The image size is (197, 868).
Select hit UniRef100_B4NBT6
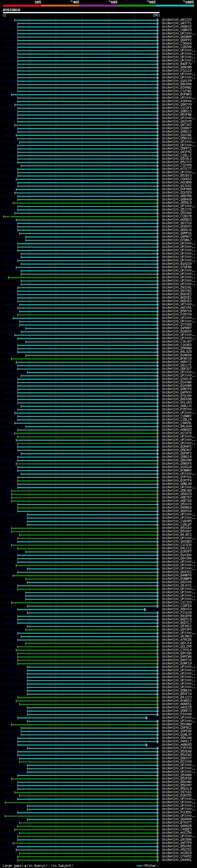[x=176, y=575]
